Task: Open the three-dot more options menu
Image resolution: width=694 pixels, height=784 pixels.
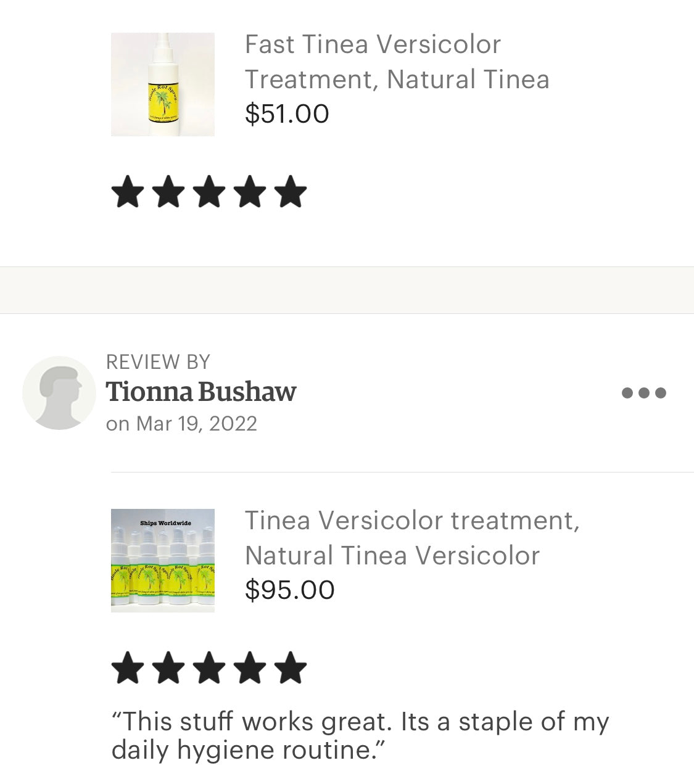Action: (643, 393)
